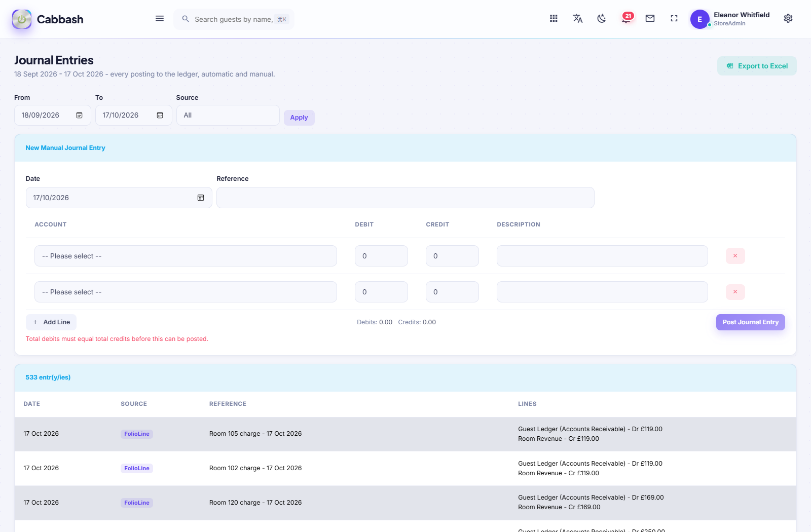Open the apps grid menu
The width and height of the screenshot is (811, 532).
(x=554, y=19)
